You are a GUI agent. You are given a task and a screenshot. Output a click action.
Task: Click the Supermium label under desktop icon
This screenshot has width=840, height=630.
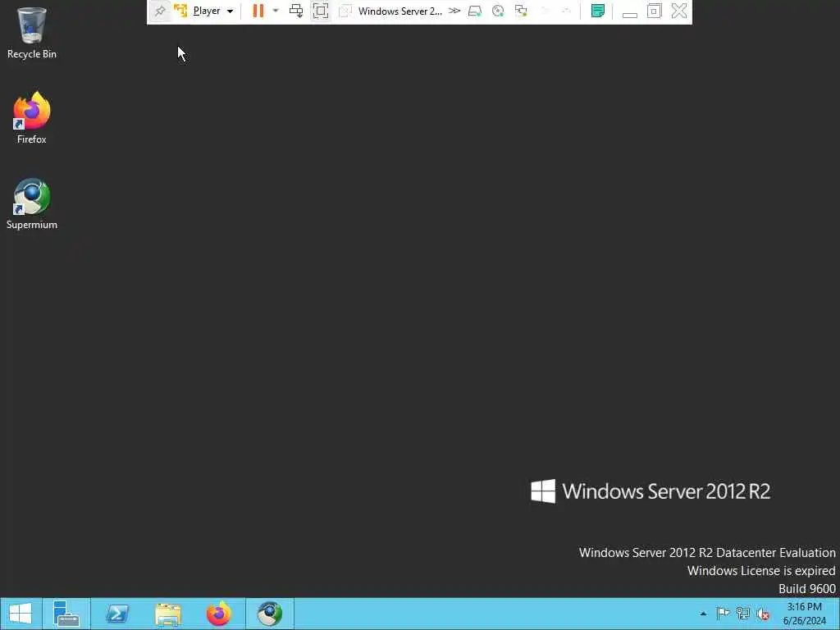tap(32, 225)
